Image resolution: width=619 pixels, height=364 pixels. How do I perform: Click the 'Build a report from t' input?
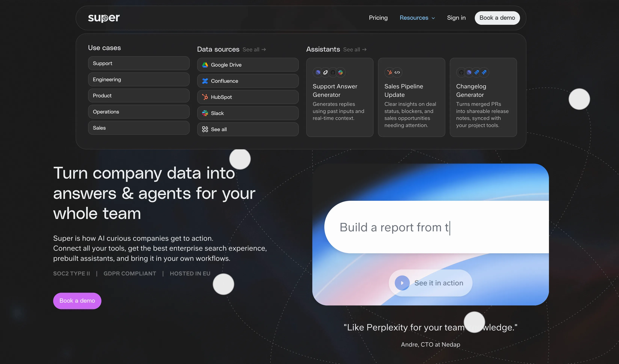point(436,227)
